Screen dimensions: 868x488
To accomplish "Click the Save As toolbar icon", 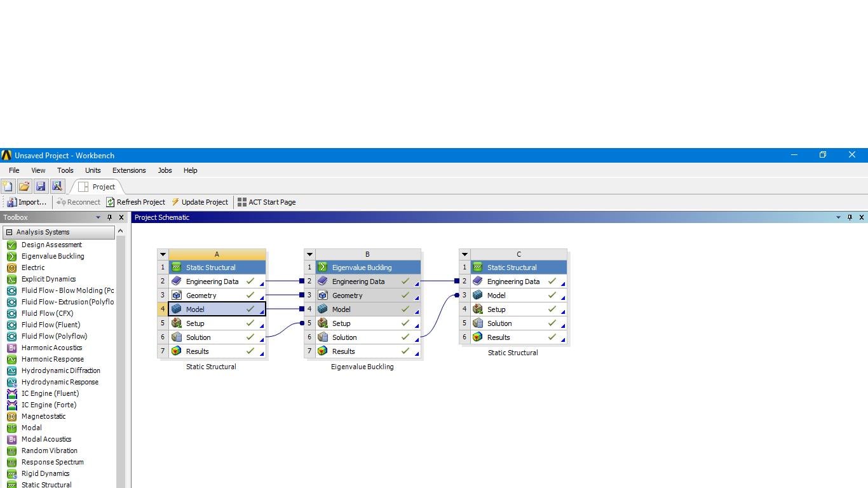I will pos(57,186).
